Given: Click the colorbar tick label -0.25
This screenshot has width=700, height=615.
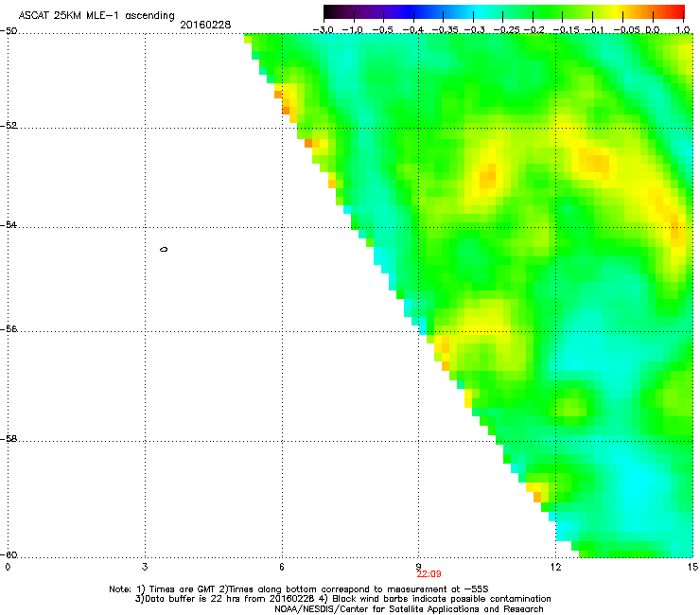Looking at the screenshot, I should (506, 30).
